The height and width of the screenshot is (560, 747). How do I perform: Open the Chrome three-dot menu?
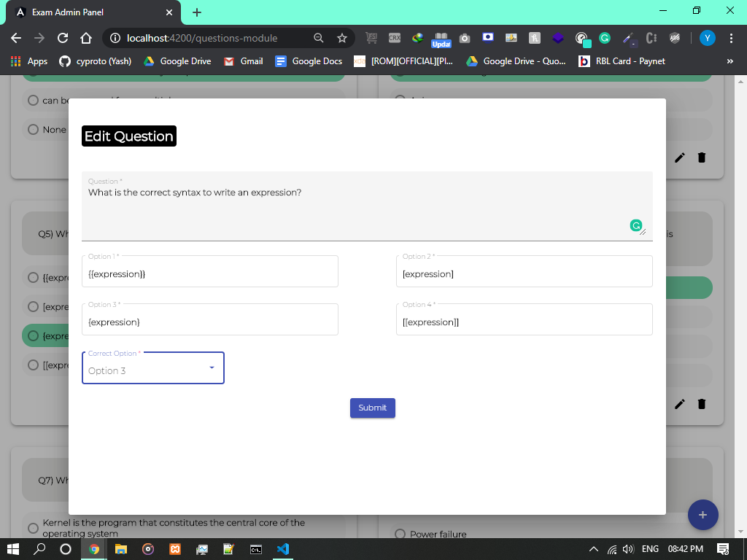[731, 38]
